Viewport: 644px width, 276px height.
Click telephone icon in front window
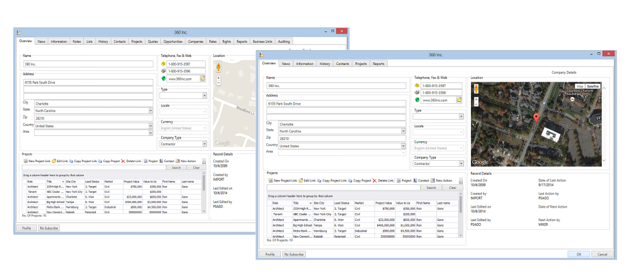coord(417,86)
